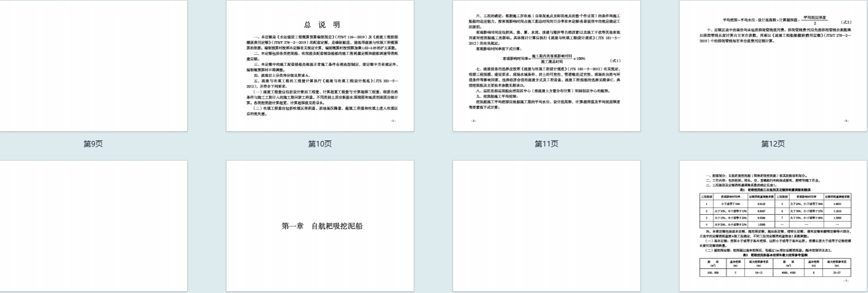Click the 第9页 page label
Viewport: 868px width, 293px height.
tap(92, 144)
